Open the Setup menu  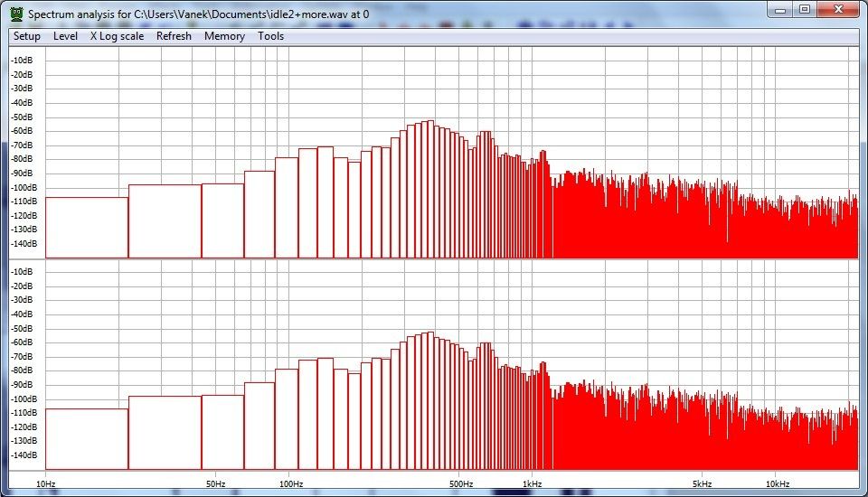tap(27, 36)
